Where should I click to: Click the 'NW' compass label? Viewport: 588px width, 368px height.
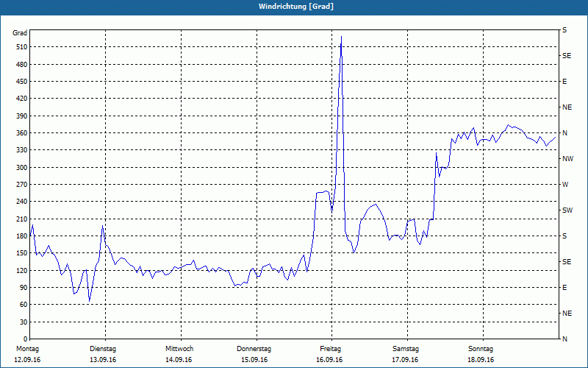tap(567, 159)
